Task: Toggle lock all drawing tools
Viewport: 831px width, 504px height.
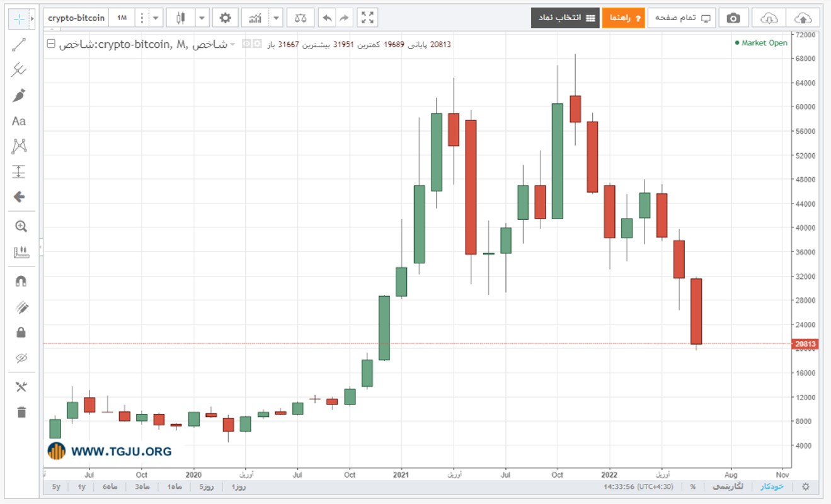Action: [21, 332]
